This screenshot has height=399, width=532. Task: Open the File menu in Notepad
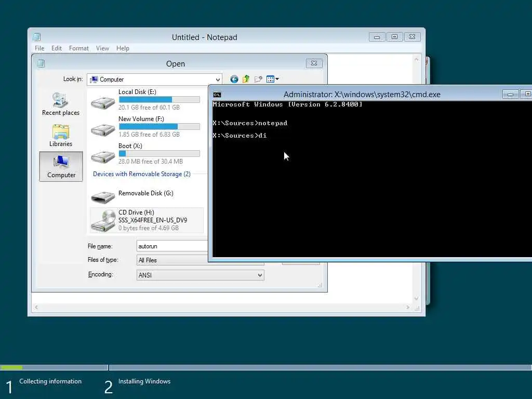[x=39, y=48]
